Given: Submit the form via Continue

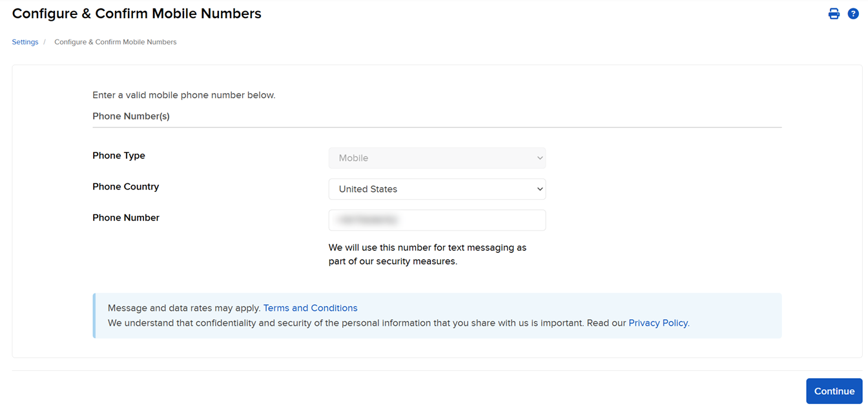Looking at the screenshot, I should (834, 391).
